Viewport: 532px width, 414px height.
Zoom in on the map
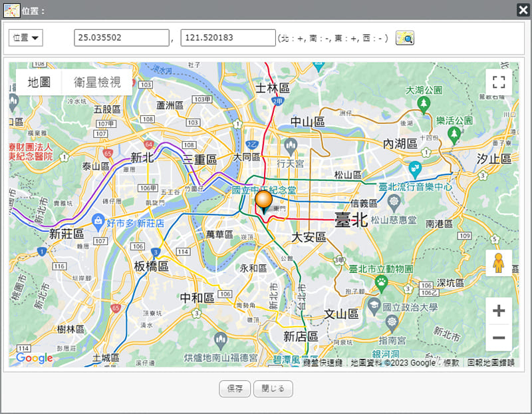[499, 311]
